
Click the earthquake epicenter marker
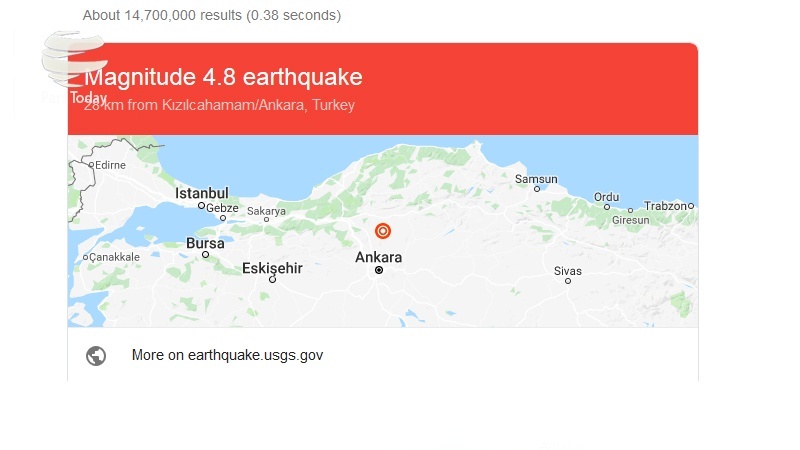point(382,231)
